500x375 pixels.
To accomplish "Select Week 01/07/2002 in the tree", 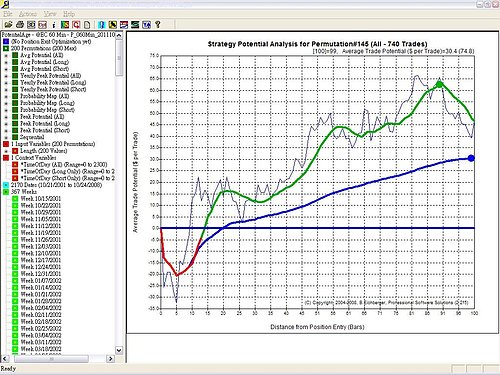I will pyautogui.click(x=41, y=281).
